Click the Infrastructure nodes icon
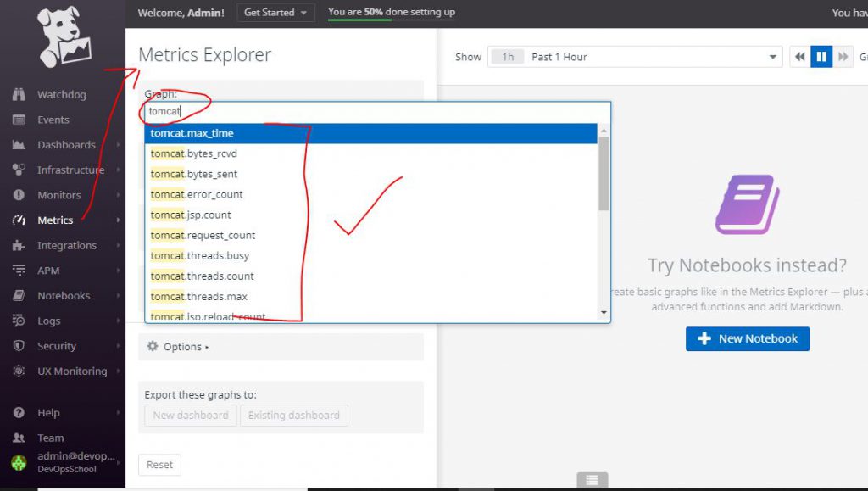 (x=19, y=170)
